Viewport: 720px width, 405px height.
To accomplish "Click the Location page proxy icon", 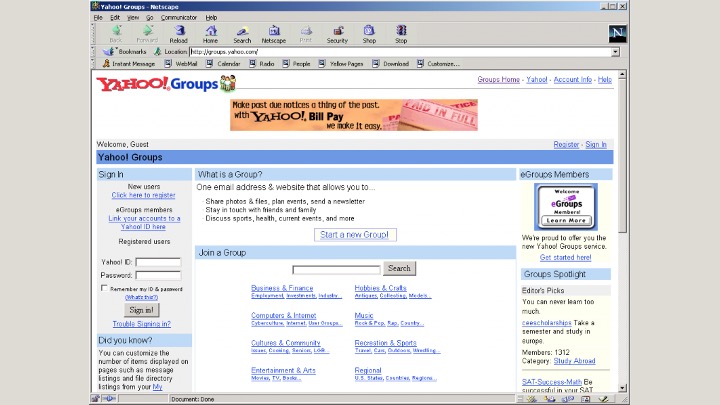I will coord(158,52).
